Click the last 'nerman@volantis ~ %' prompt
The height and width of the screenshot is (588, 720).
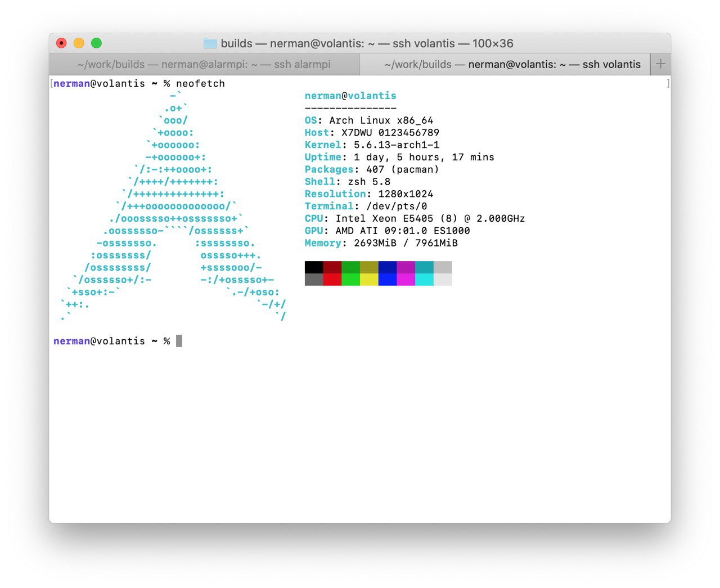point(111,341)
